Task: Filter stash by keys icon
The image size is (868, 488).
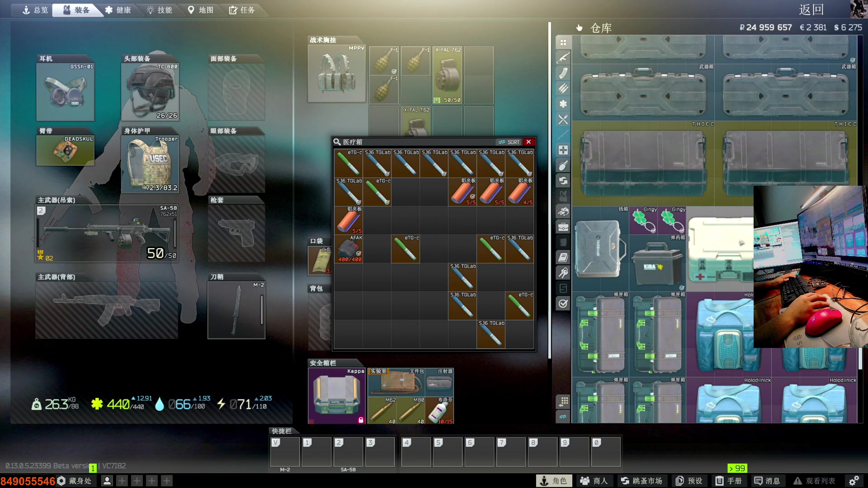Action: 563,273
